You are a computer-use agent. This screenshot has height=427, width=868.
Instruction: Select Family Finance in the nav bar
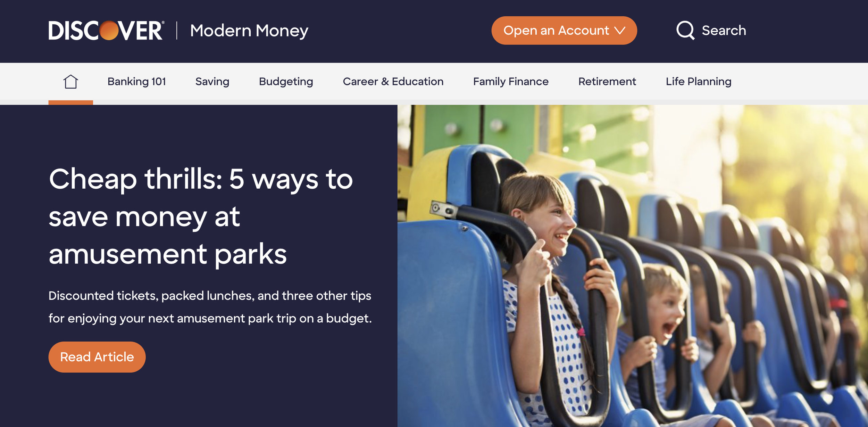pyautogui.click(x=511, y=82)
